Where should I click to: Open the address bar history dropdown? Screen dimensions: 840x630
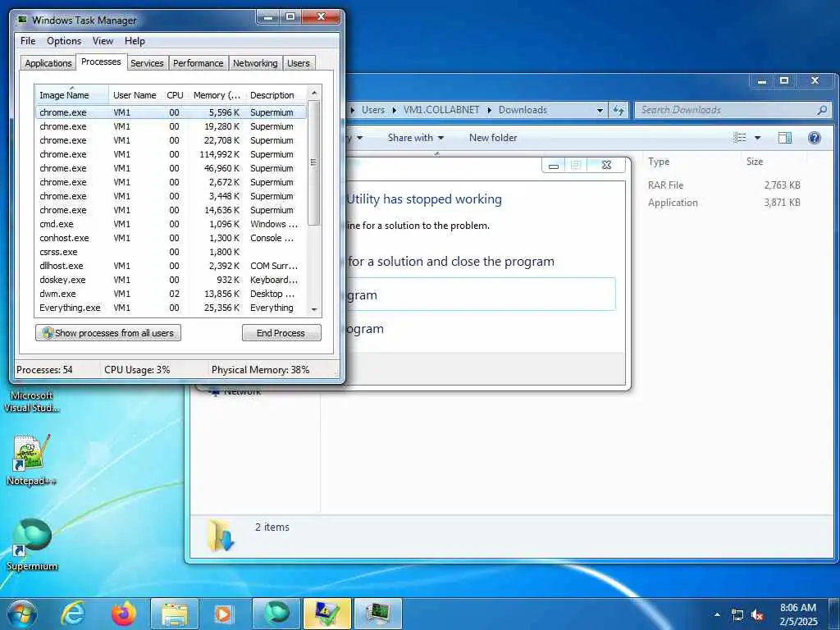[600, 110]
